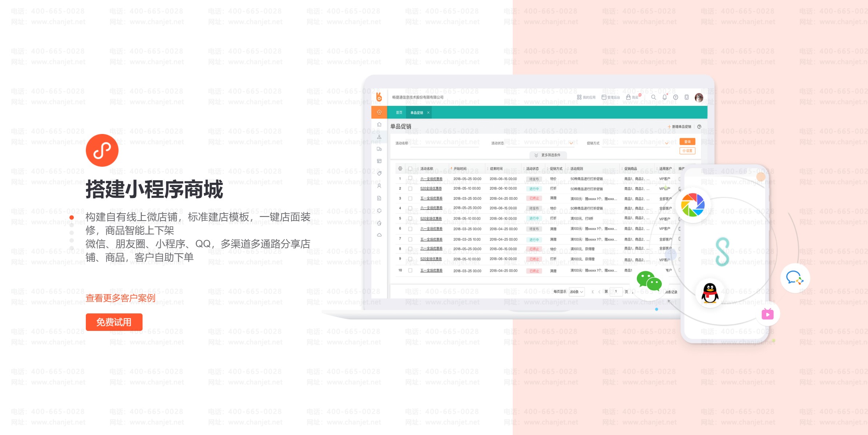Select the delivery truck sidebar icon
Viewport: 868px width, 435px height.
coord(379,149)
